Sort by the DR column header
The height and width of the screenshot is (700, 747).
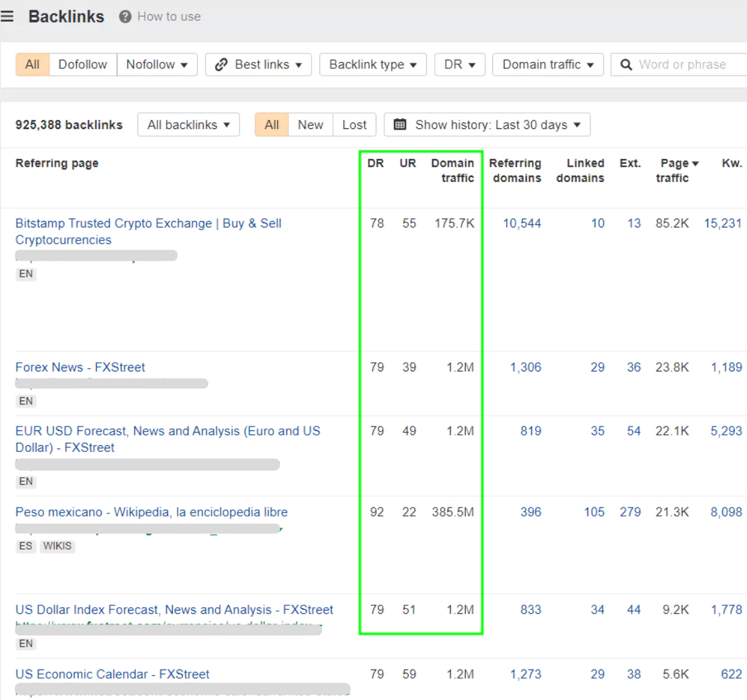[x=375, y=163]
